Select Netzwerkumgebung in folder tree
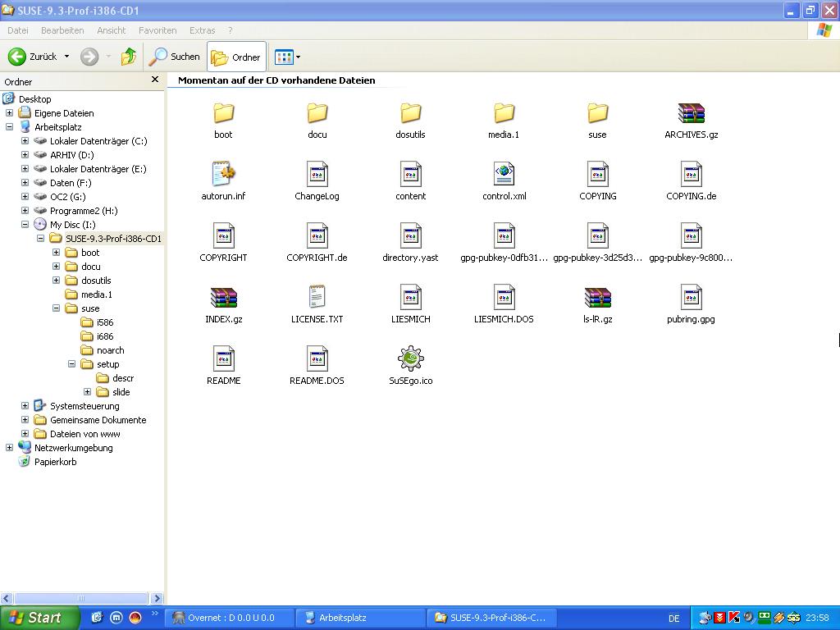Screen dimensions: 840x630 pyautogui.click(x=73, y=447)
